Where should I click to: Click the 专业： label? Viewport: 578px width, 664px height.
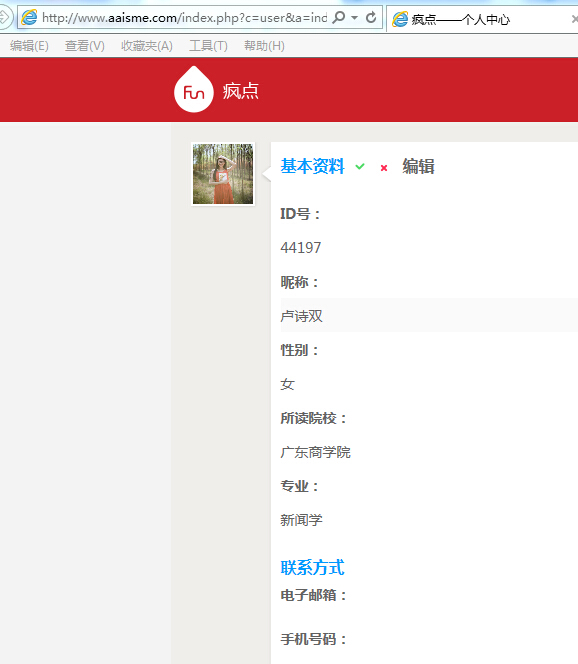point(300,486)
